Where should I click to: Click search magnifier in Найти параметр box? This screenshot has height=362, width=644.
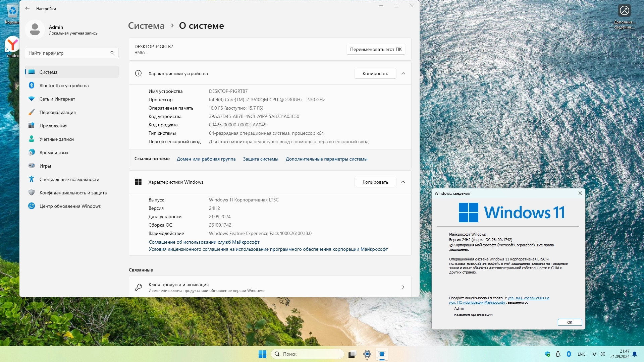[112, 53]
